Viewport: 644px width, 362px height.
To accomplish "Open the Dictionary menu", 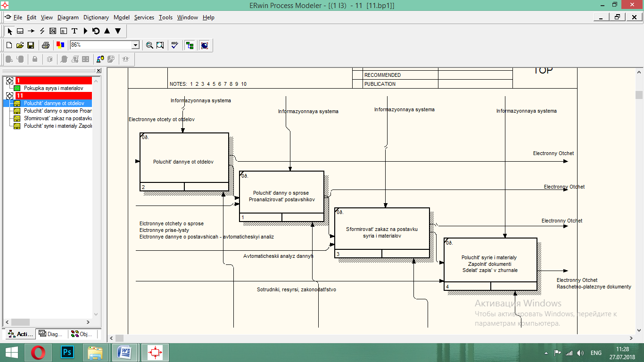I will tap(96, 17).
